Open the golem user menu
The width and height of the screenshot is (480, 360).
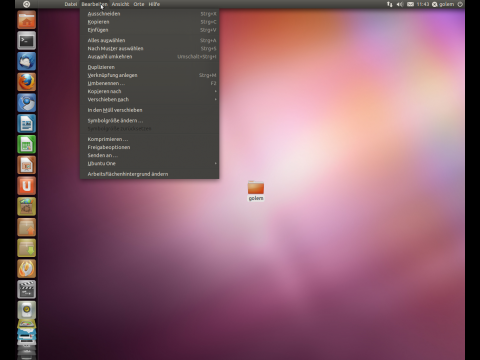(x=443, y=4)
